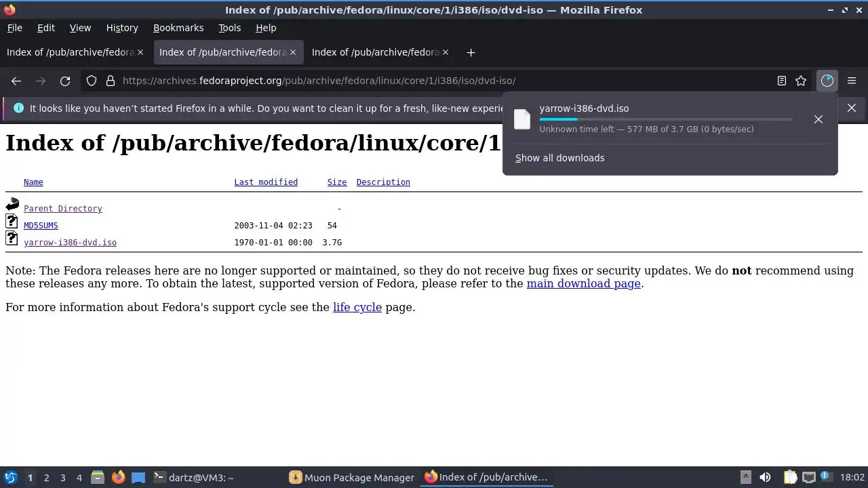
Task: Close the third tab
Action: pos(446,52)
